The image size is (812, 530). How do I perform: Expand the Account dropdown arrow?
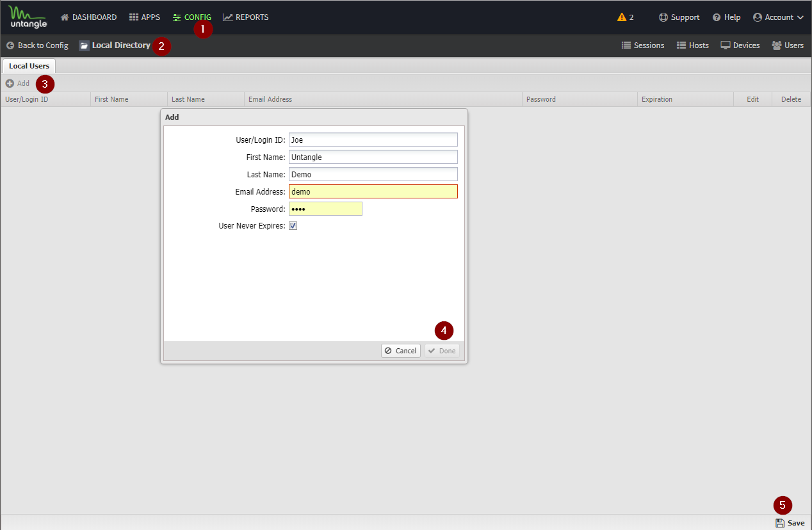point(800,18)
